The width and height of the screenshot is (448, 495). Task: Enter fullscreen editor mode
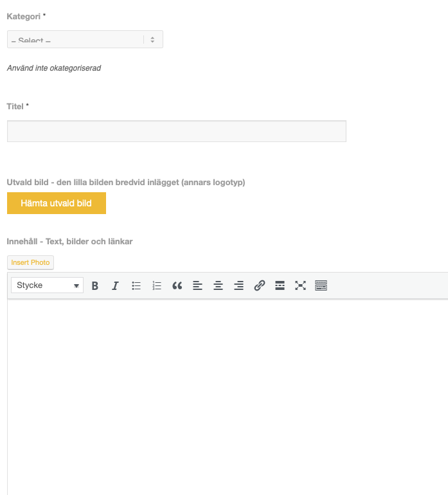pyautogui.click(x=301, y=285)
